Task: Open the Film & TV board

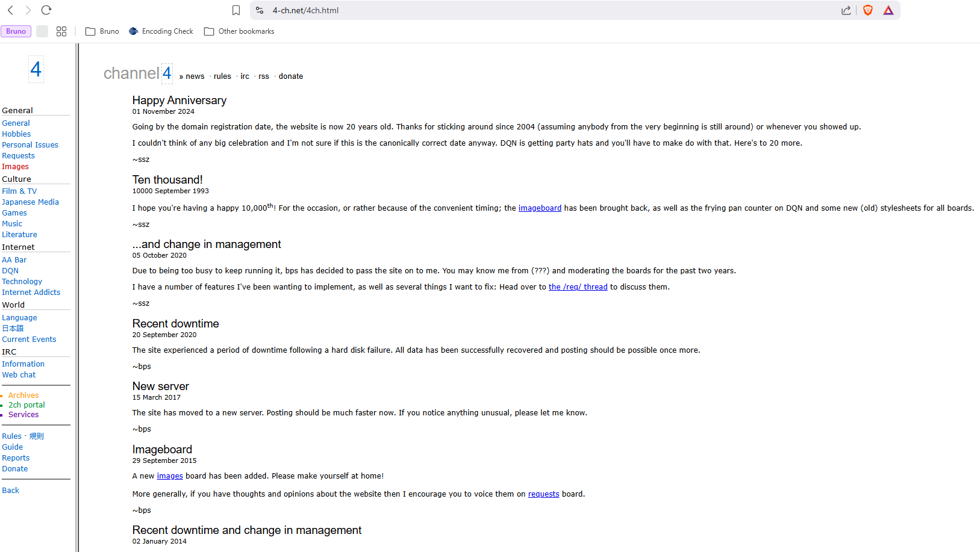Action: 19,191
